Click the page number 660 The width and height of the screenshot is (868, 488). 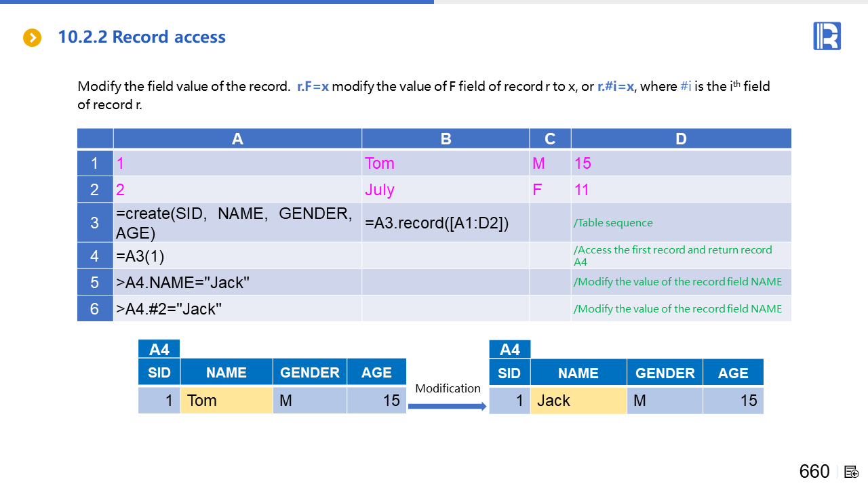[x=814, y=472]
